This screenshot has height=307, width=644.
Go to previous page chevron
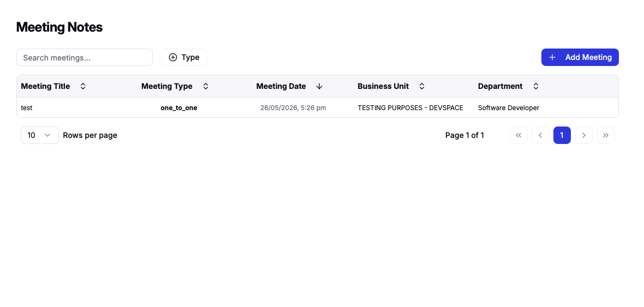click(x=540, y=135)
